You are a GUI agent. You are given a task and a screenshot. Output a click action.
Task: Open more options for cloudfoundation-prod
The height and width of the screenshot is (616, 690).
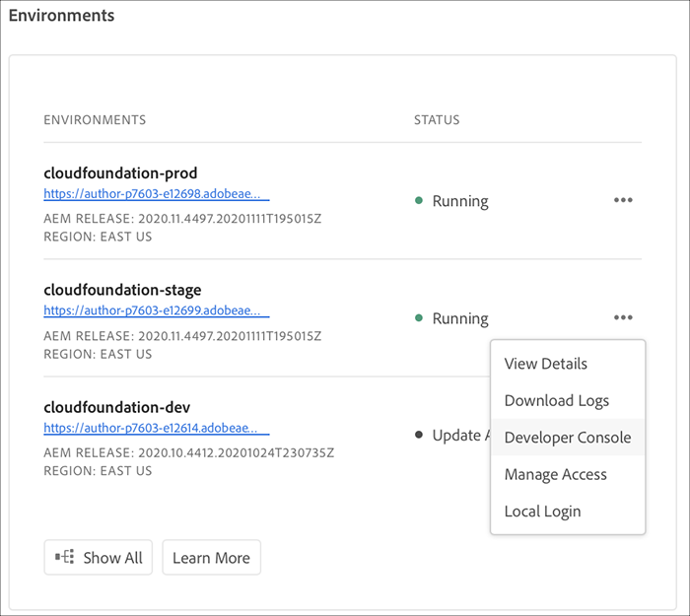tap(622, 200)
